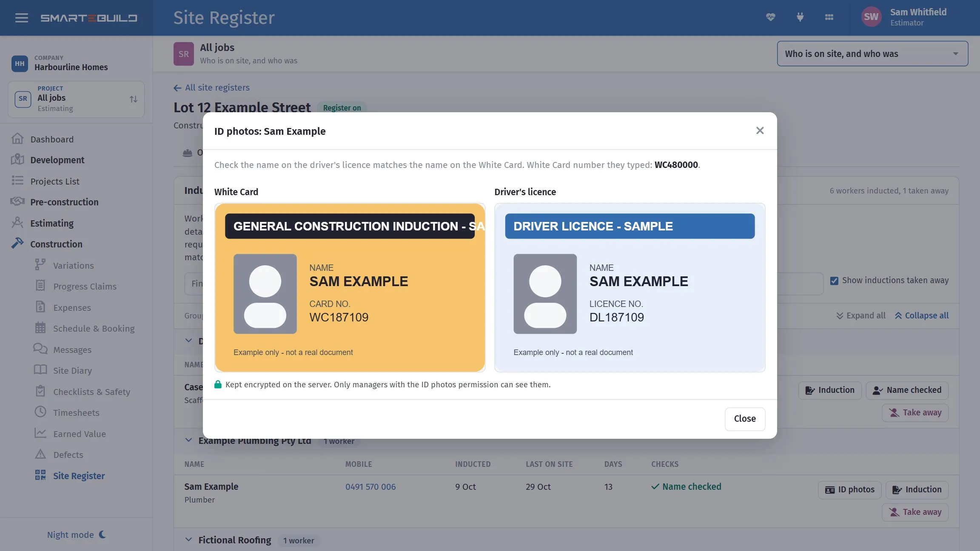
Task: Open Defects page
Action: 68,455
